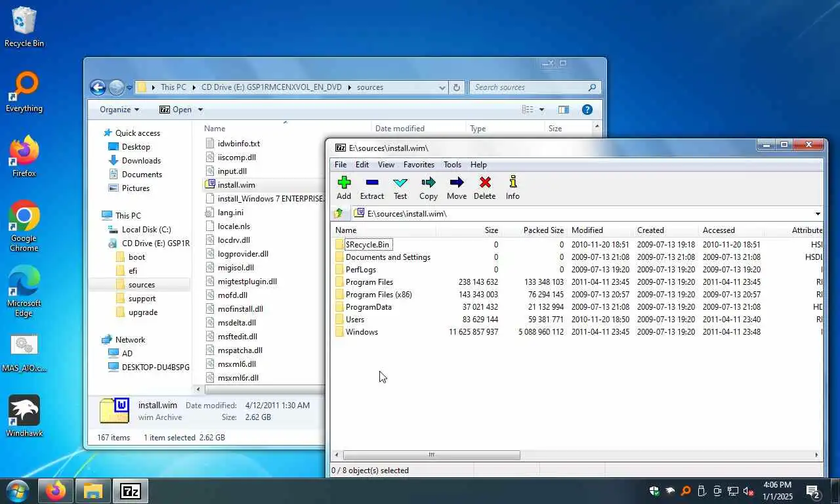Select the PerfLogs folder in 7-Zip
840x504 pixels.
pos(361,270)
